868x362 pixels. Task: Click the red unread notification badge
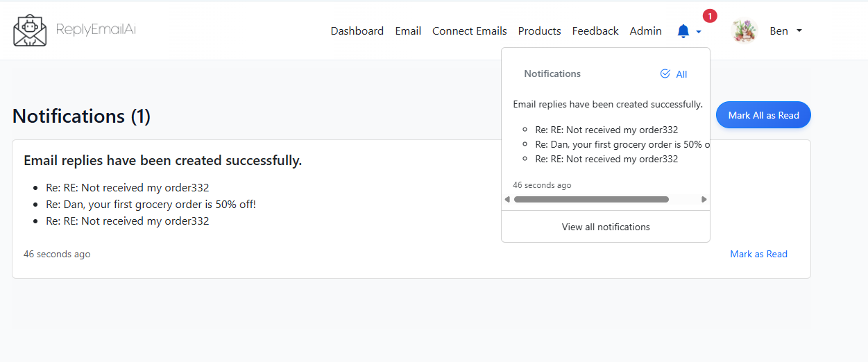point(710,16)
